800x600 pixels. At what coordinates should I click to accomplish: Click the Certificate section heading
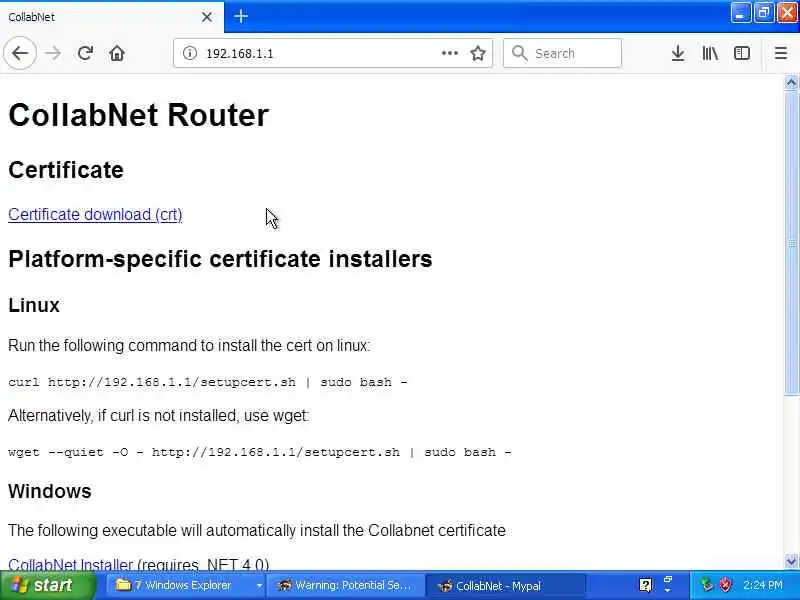click(x=66, y=170)
